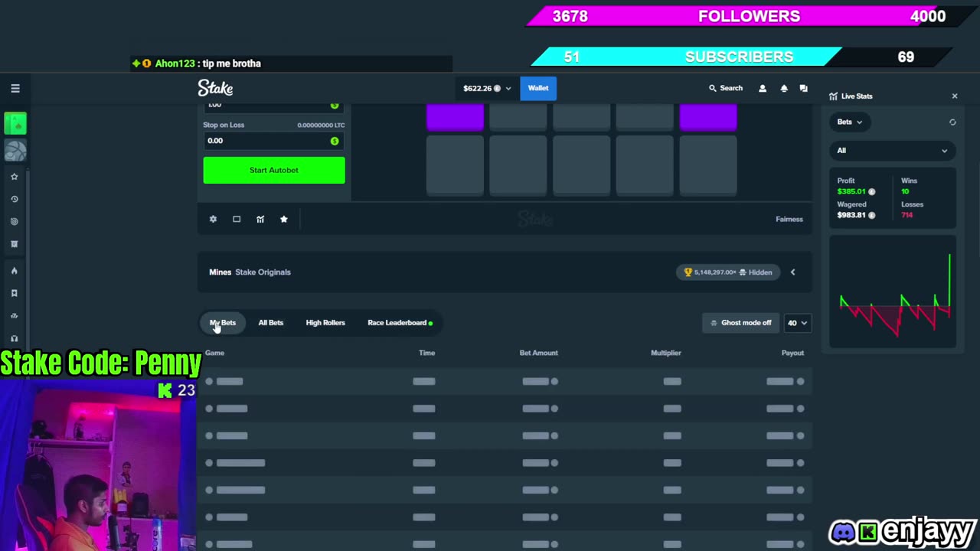Open the notifications bell
This screenshot has width=980, height=551.
click(784, 89)
